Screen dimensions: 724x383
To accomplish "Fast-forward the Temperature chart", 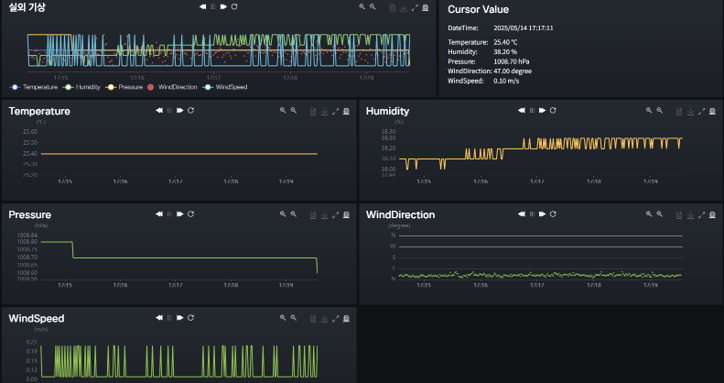I will [x=180, y=110].
